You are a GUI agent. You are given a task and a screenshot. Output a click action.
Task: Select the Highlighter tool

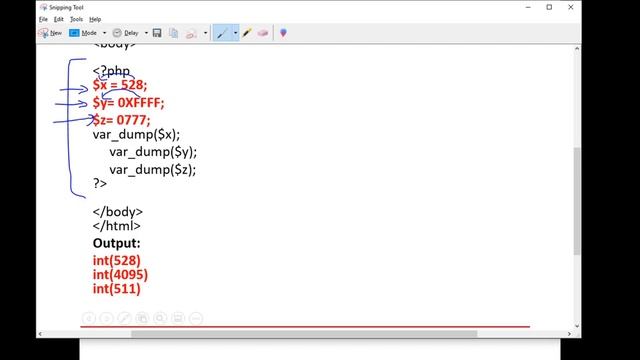[x=247, y=33]
